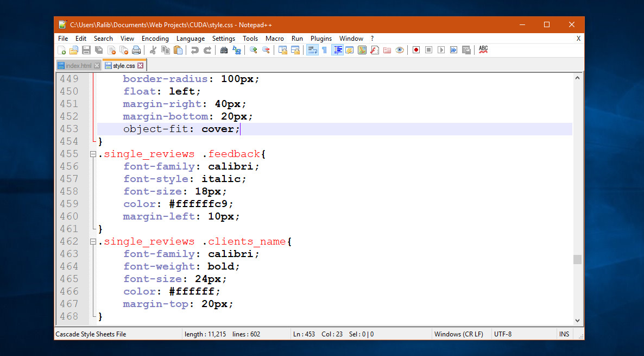Open Find with the binoculars icon

pyautogui.click(x=224, y=50)
